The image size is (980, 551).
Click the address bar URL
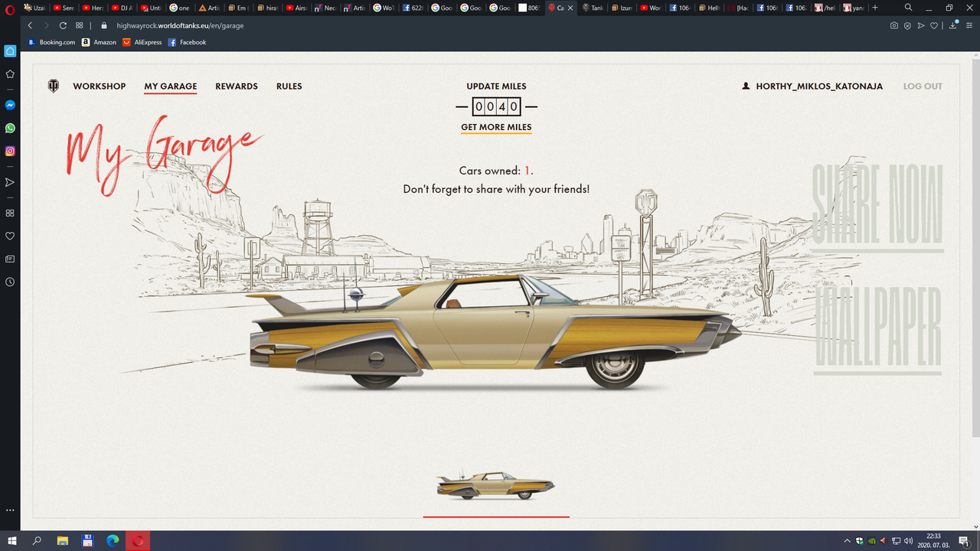(180, 25)
